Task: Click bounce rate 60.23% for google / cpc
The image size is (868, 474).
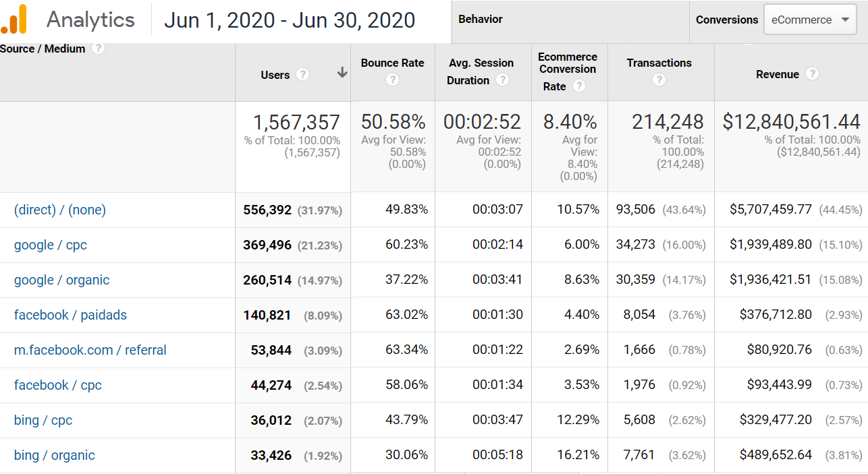Action: click(406, 245)
